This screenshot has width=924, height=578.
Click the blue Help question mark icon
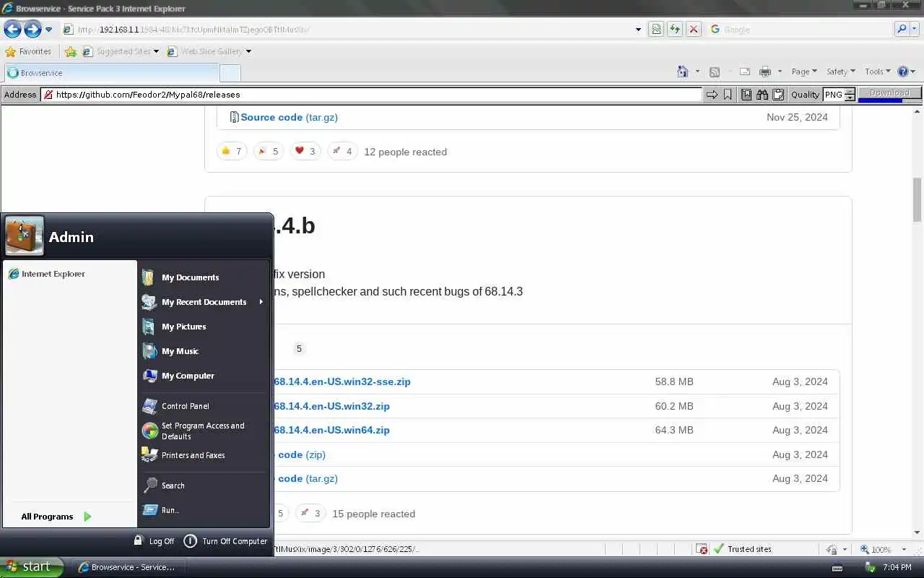click(x=902, y=72)
